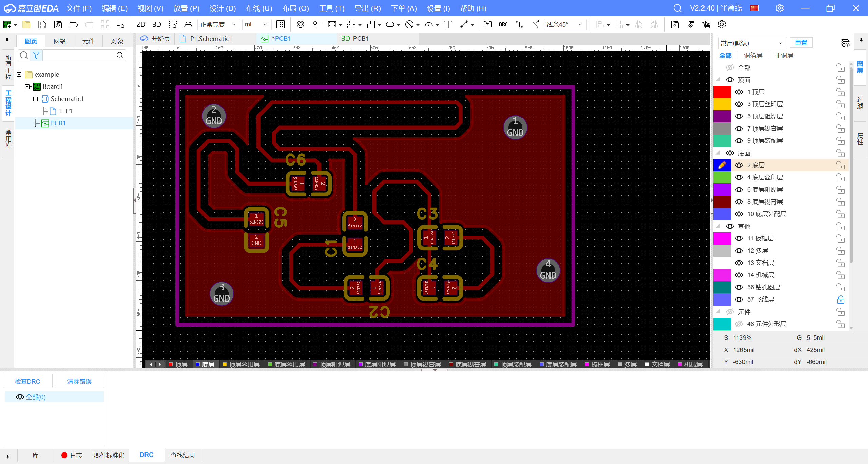This screenshot has height=464, width=868.
Task: Open the mil units dropdown
Action: point(256,24)
